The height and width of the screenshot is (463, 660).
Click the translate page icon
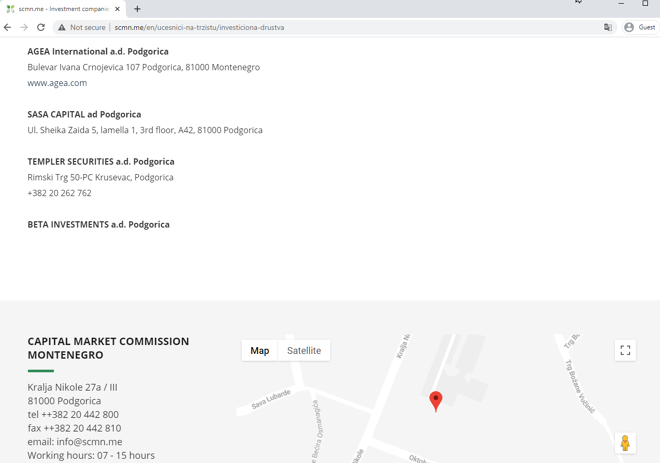coord(607,27)
